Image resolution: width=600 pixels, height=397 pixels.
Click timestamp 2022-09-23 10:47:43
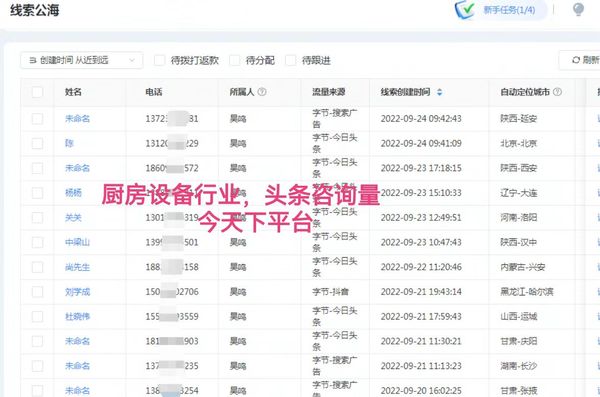(x=421, y=242)
